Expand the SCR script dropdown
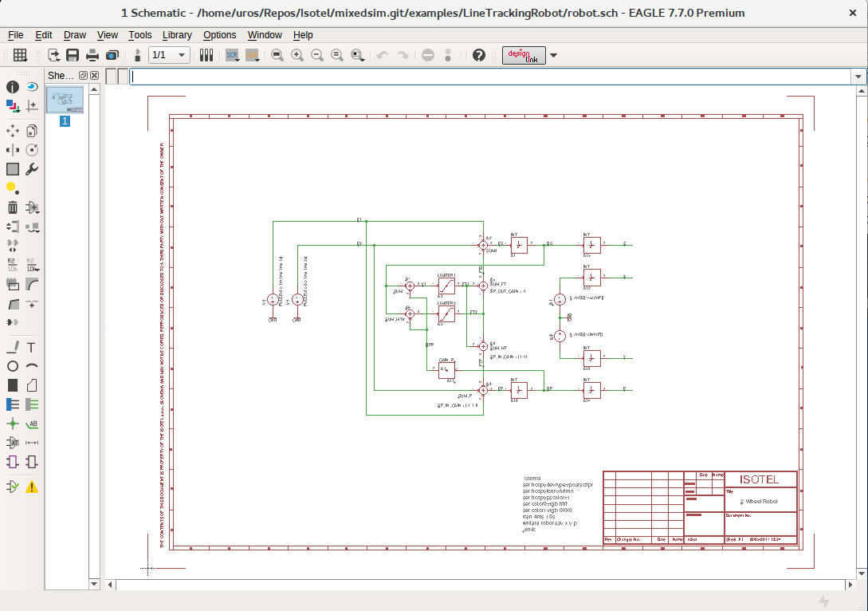 [233, 55]
